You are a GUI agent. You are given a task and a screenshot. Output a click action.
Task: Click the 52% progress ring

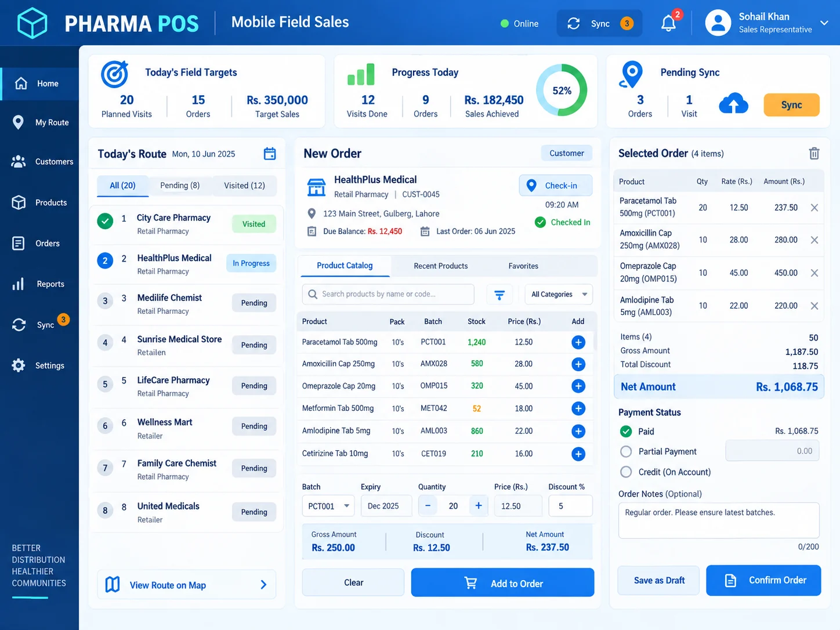point(562,90)
